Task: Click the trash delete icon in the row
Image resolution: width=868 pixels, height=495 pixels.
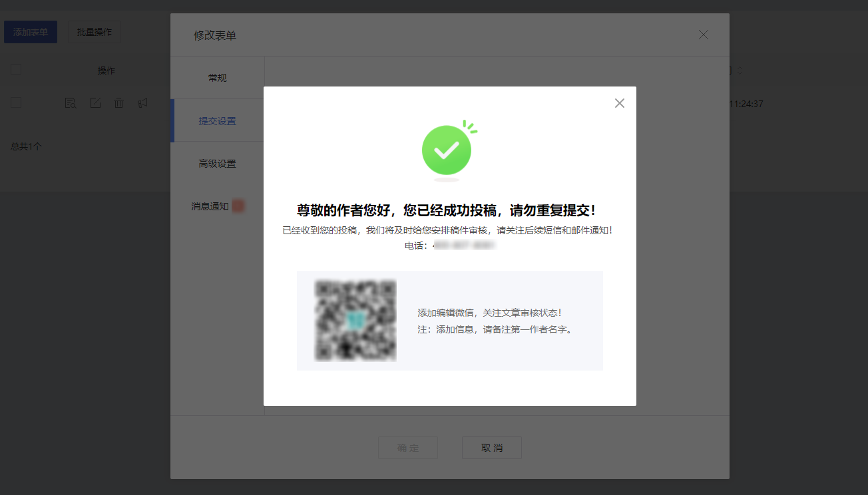Action: coord(118,102)
